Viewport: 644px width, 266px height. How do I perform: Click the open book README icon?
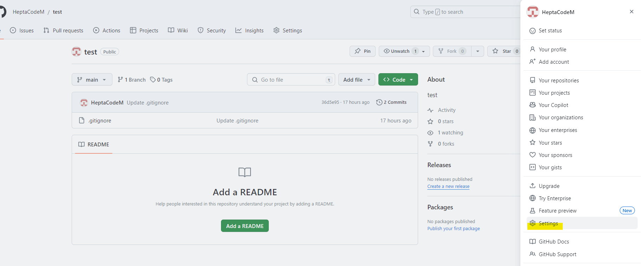[245, 172]
